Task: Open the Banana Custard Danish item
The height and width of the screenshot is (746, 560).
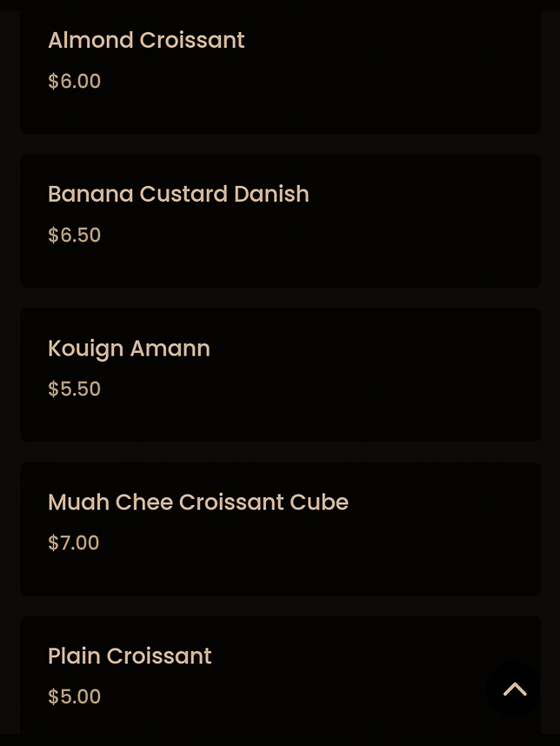Action: point(280,220)
